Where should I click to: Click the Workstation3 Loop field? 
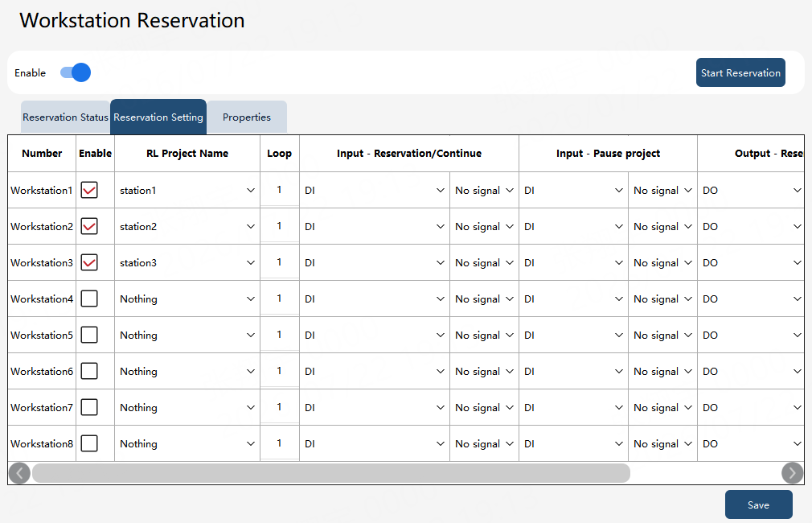[x=280, y=262]
